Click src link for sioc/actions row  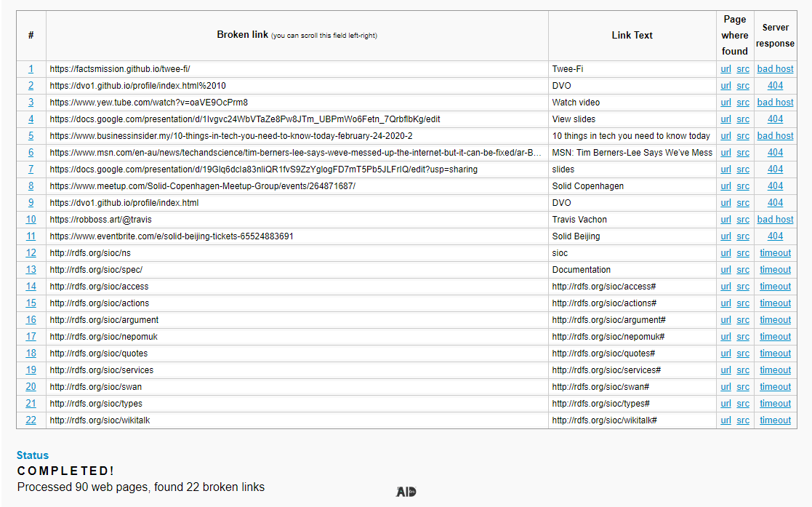pos(743,303)
